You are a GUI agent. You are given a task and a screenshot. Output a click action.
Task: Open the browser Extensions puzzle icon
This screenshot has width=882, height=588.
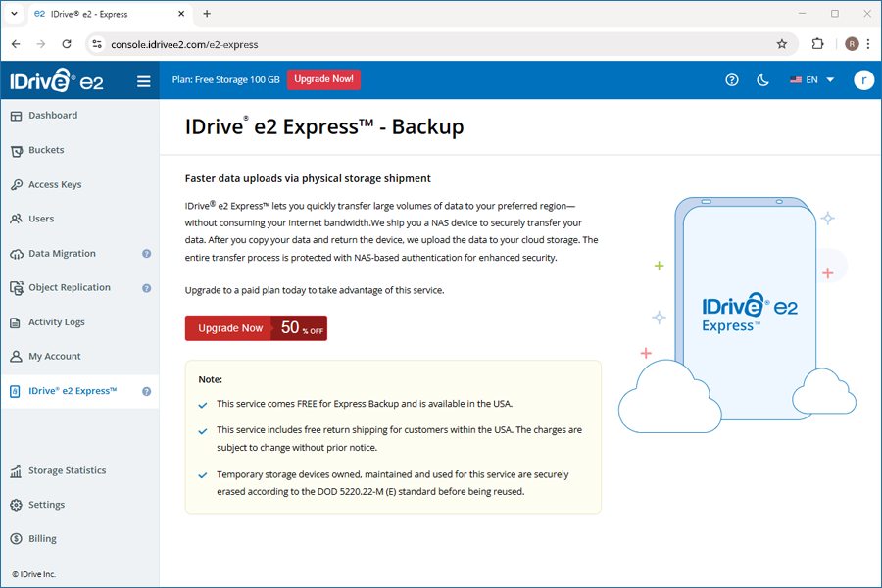[x=817, y=44]
